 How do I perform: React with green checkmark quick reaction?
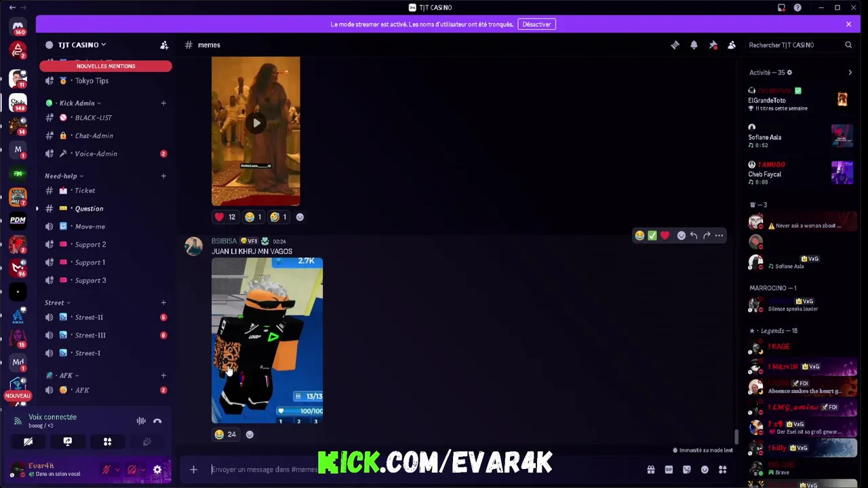pyautogui.click(x=652, y=235)
